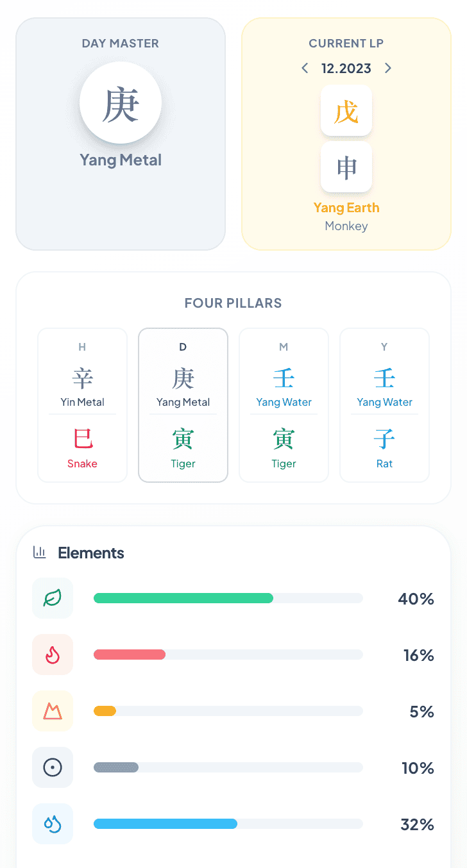Click the metal circle element icon
The image size is (467, 868).
click(53, 767)
